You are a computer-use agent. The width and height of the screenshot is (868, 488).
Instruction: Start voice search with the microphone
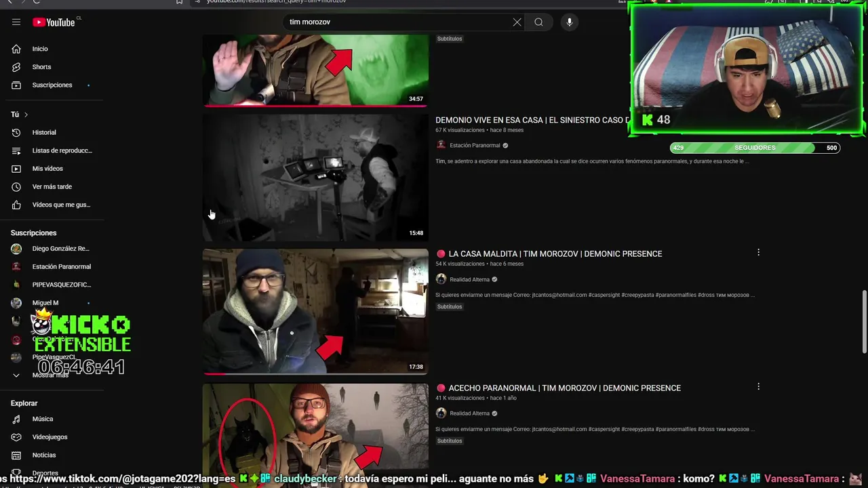coord(569,22)
